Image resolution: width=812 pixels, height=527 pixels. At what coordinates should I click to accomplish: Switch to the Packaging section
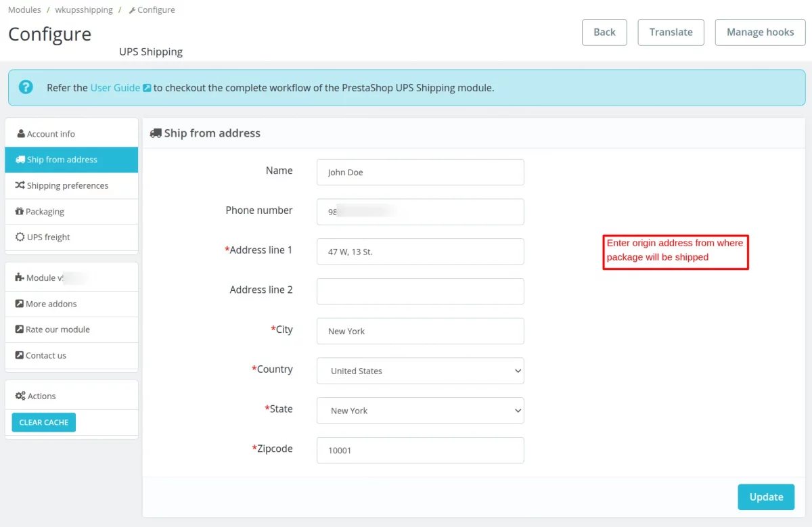click(45, 212)
